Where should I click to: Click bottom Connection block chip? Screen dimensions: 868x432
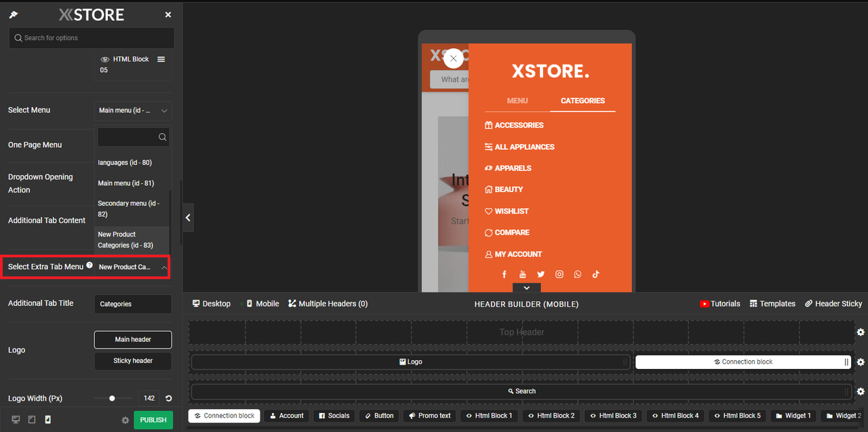click(224, 416)
